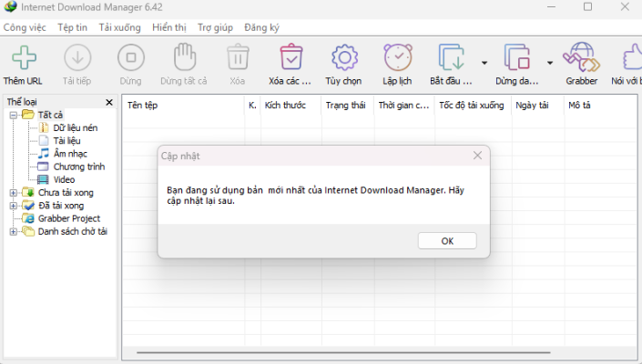The height and width of the screenshot is (364, 642).
Task: Sort by Thời gian c... column header
Action: [x=404, y=106]
